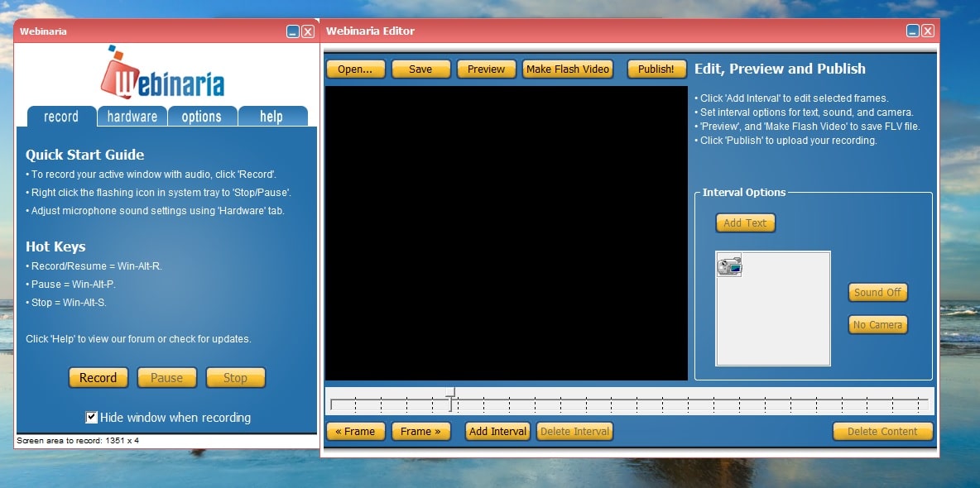
Task: Save the project in the Editor
Action: 420,69
